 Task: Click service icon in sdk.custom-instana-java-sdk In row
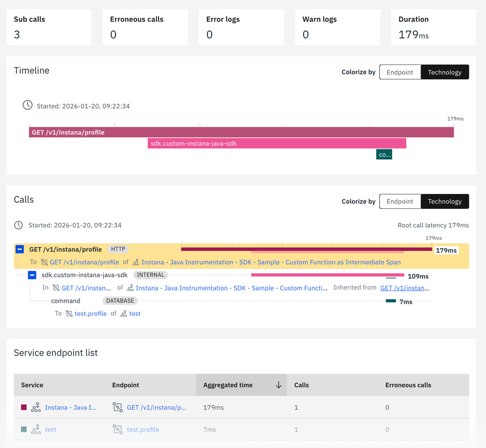coord(130,288)
